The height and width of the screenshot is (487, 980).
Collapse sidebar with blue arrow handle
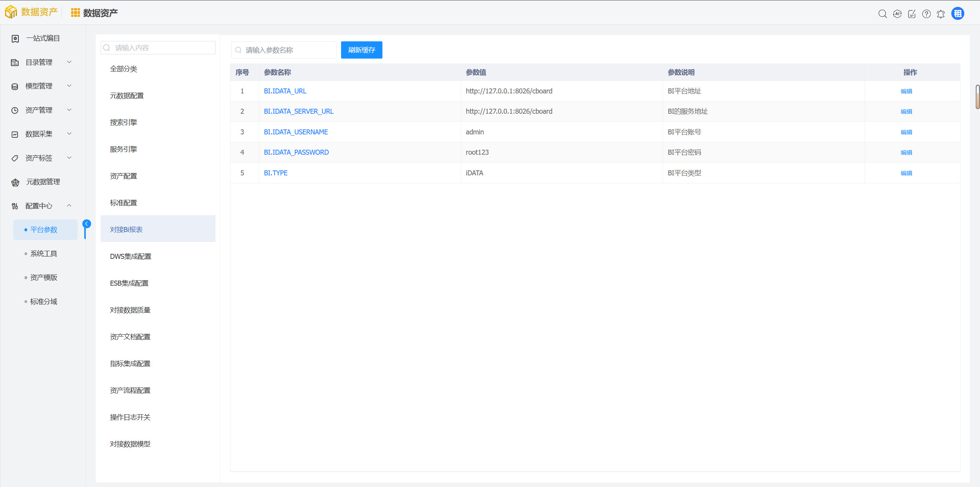pyautogui.click(x=87, y=224)
